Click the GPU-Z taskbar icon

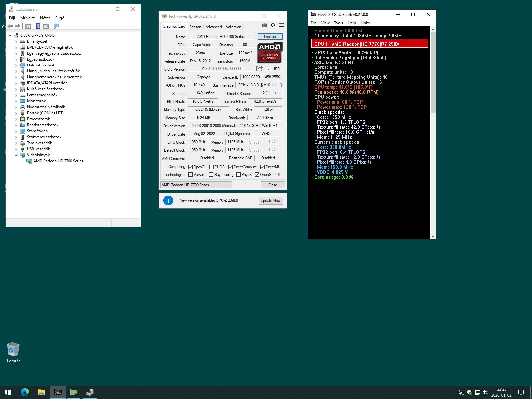74,392
